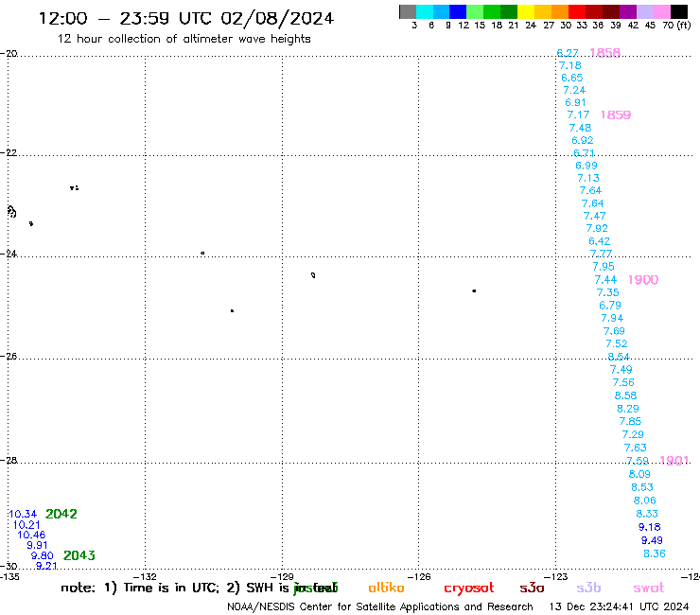Click the orange swatch in the legend bar

click(x=560, y=11)
